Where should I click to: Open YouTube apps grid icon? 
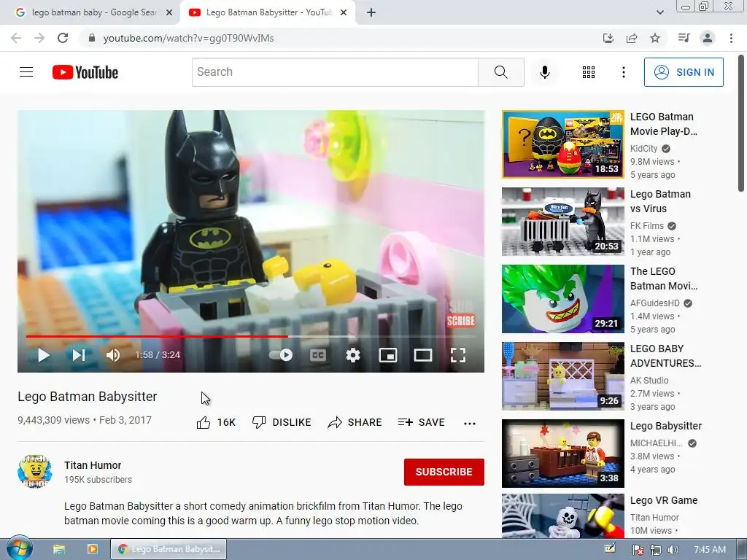pyautogui.click(x=589, y=72)
